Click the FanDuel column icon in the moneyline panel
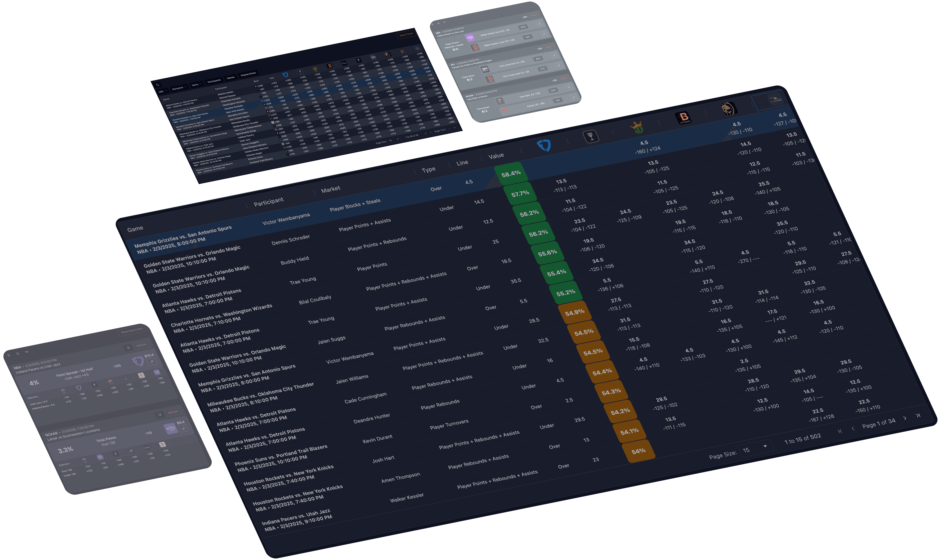 pos(285,75)
